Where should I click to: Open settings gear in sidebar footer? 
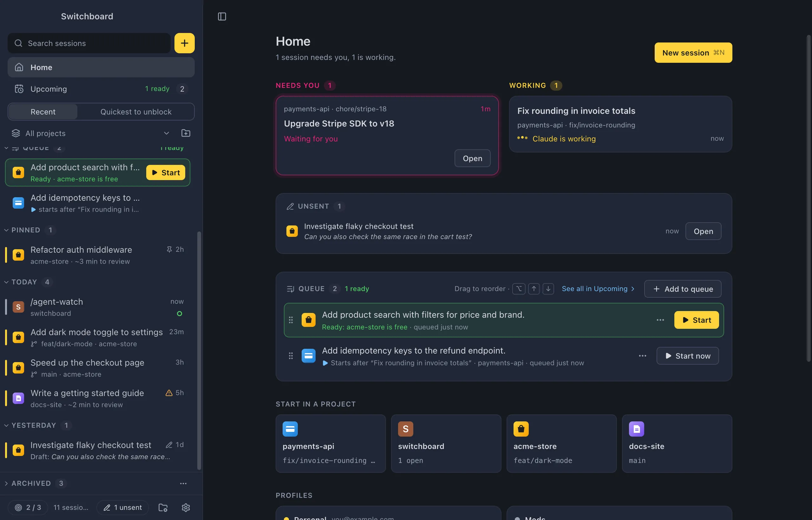pyautogui.click(x=186, y=507)
